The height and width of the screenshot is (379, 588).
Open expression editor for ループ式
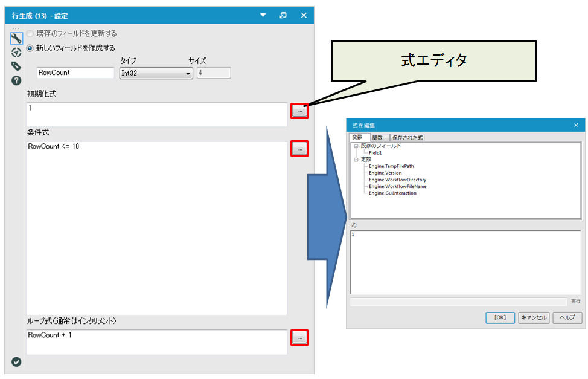point(299,338)
